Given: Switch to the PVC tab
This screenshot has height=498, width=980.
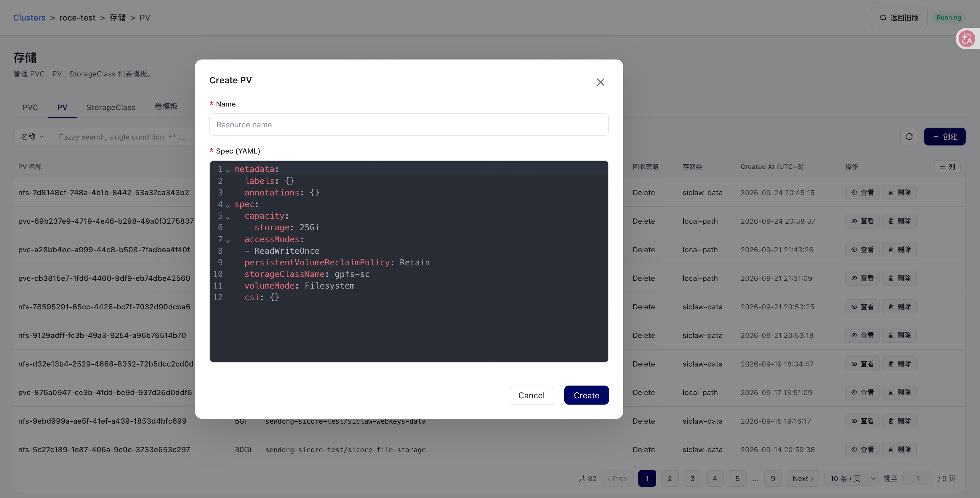Looking at the screenshot, I should pyautogui.click(x=30, y=107).
